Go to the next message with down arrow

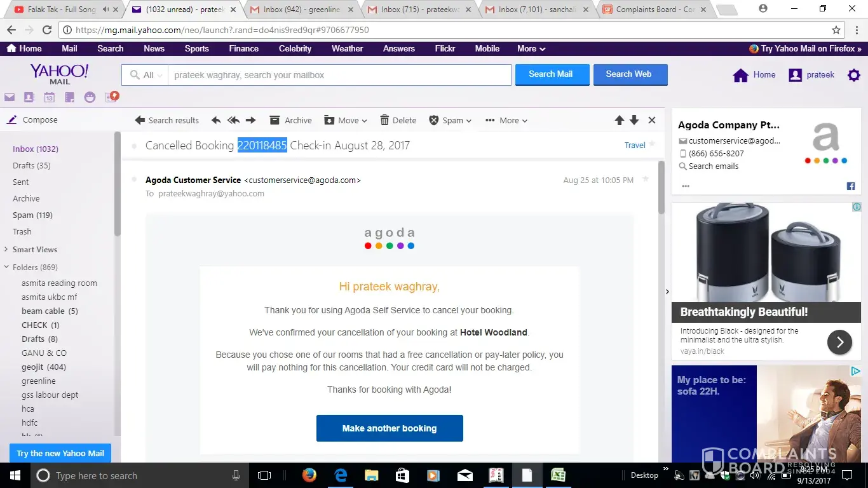point(634,120)
